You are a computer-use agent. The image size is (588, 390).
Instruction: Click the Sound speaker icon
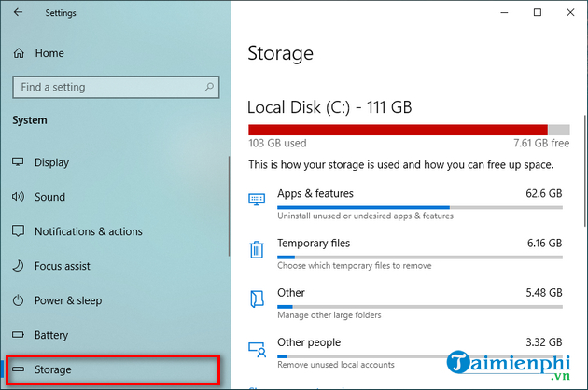coord(18,197)
